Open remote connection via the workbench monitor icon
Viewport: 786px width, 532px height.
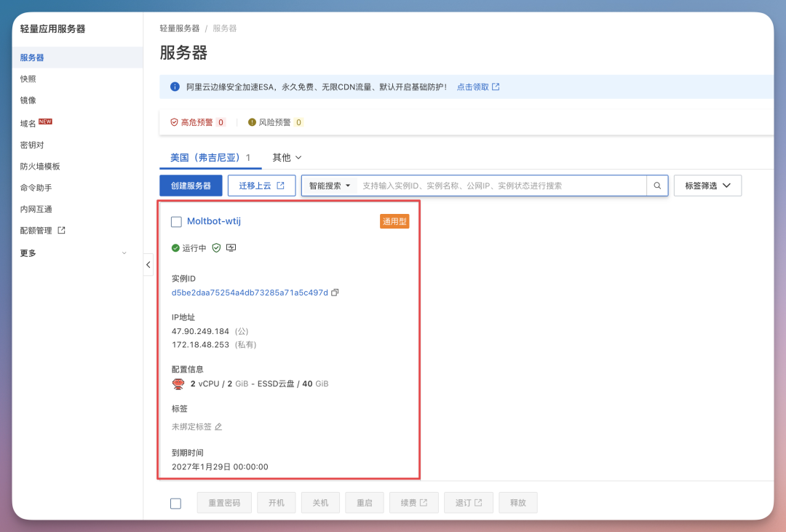pos(233,247)
